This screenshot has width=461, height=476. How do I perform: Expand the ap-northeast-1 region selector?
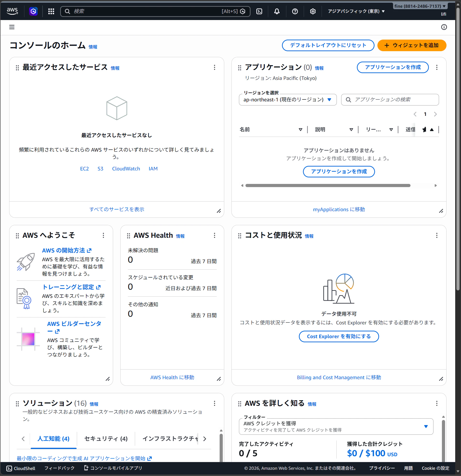point(288,100)
